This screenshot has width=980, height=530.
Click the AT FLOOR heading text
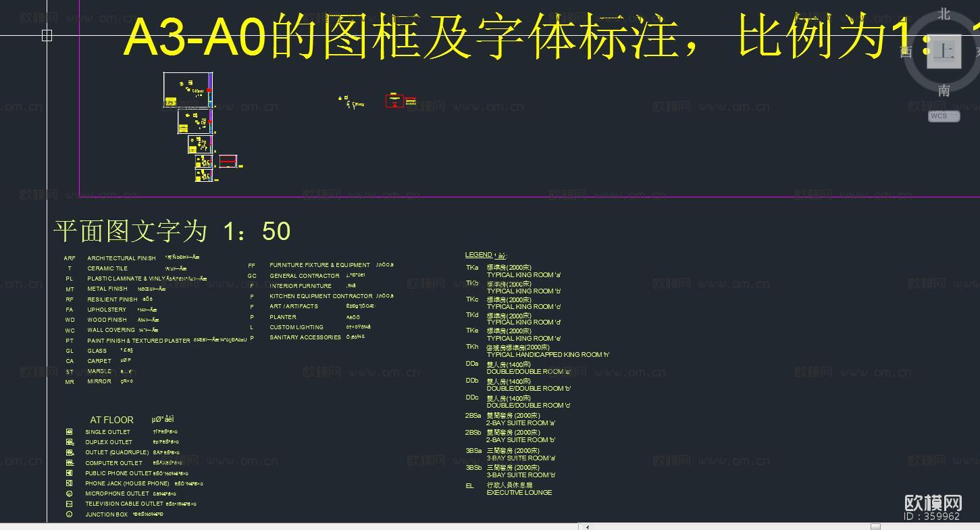(111, 420)
